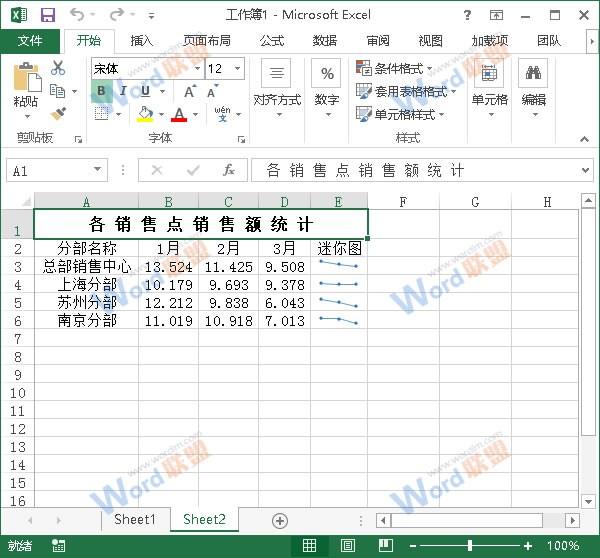Click the Redo arrow icon
The image size is (600, 558).
click(117, 15)
